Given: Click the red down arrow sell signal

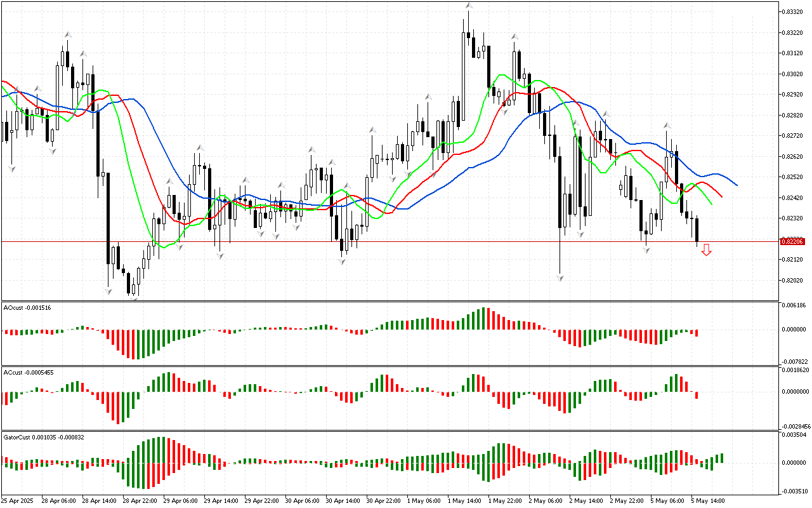Looking at the screenshot, I should [x=706, y=250].
